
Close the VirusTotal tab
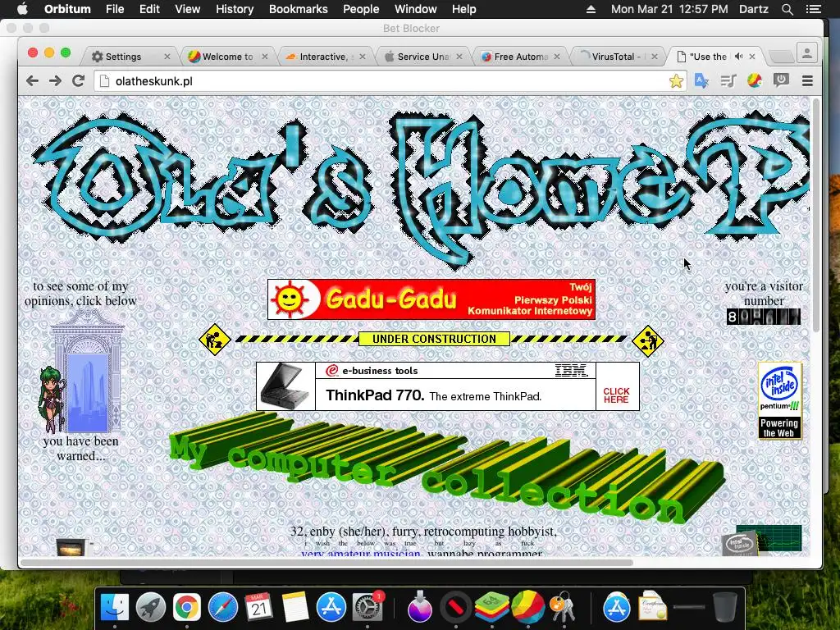click(654, 57)
